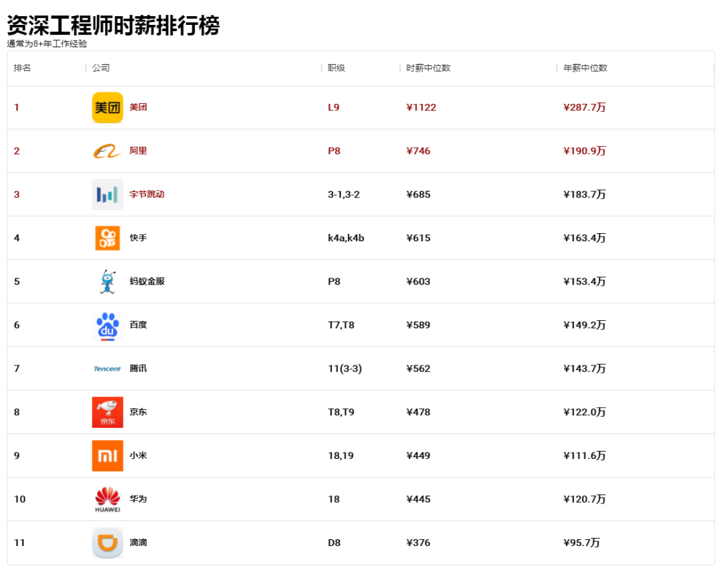Screen dimensions: 728x579
Task: Click the Kuaishou orange camera logo
Action: pos(107,238)
